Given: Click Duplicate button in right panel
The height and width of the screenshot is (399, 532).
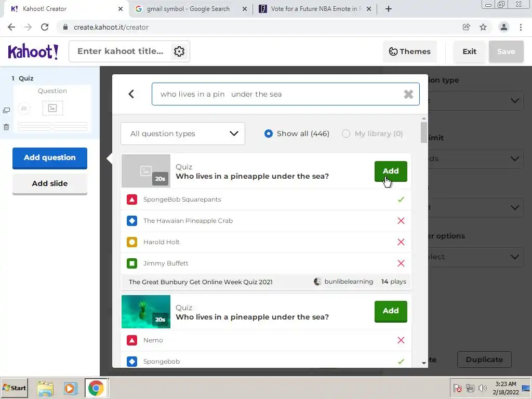Looking at the screenshot, I should click(484, 360).
